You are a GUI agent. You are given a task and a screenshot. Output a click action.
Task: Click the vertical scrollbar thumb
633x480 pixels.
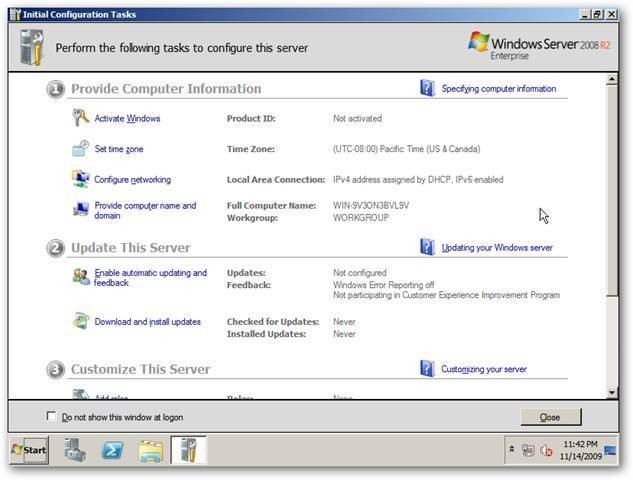coord(612,190)
